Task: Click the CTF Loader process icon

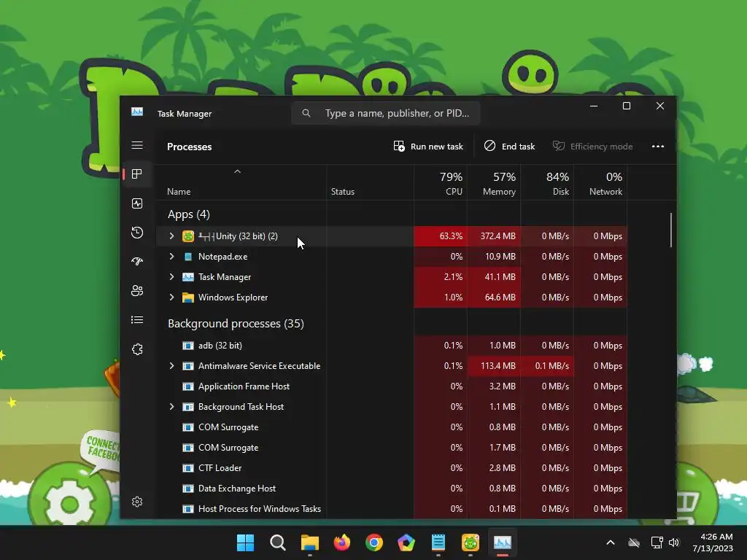Action: pos(188,468)
